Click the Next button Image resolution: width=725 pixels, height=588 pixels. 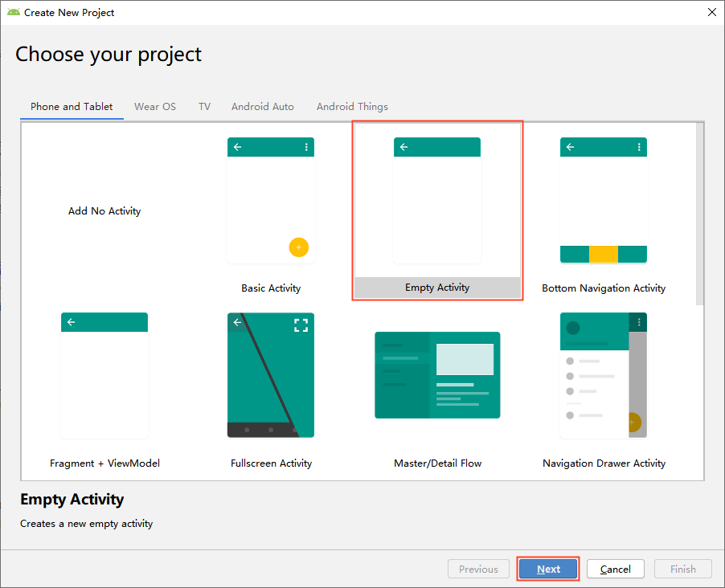click(548, 569)
